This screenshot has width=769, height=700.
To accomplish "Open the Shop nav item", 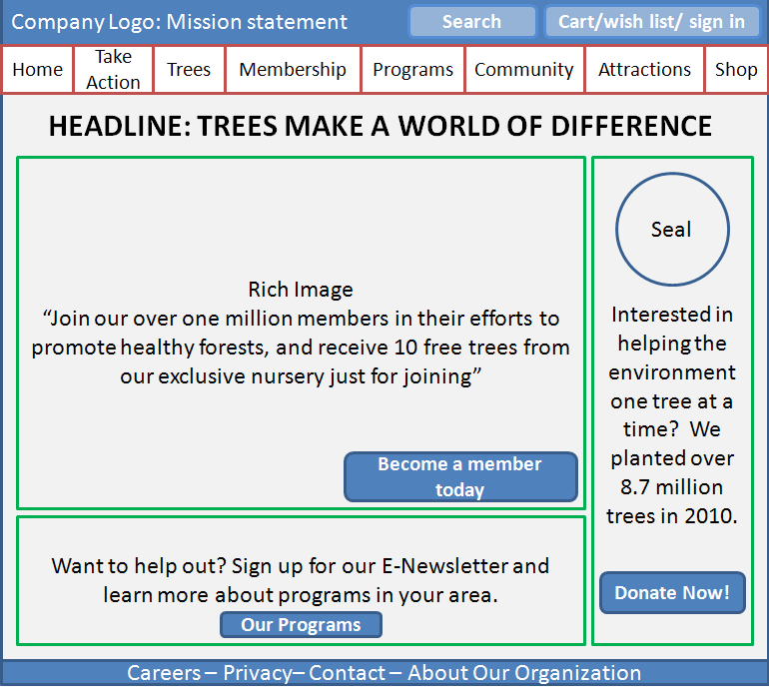I will 736,70.
